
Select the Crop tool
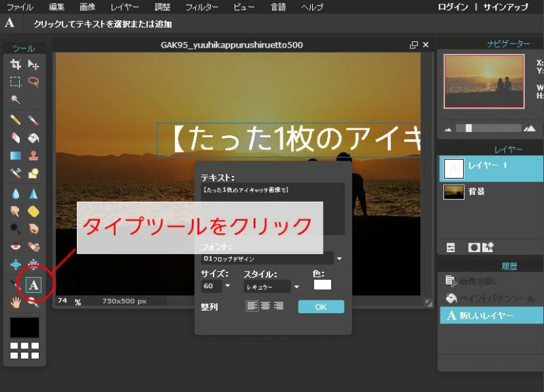(x=16, y=64)
